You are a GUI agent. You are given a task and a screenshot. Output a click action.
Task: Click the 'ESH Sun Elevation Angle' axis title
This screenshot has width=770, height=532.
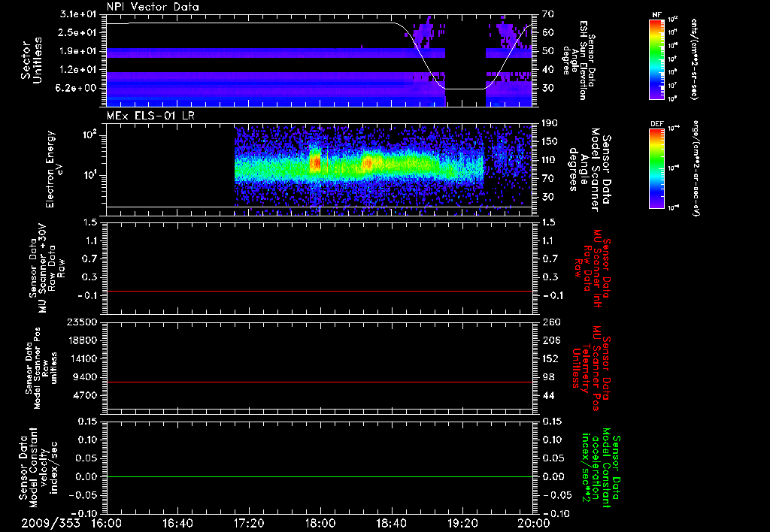point(578,60)
